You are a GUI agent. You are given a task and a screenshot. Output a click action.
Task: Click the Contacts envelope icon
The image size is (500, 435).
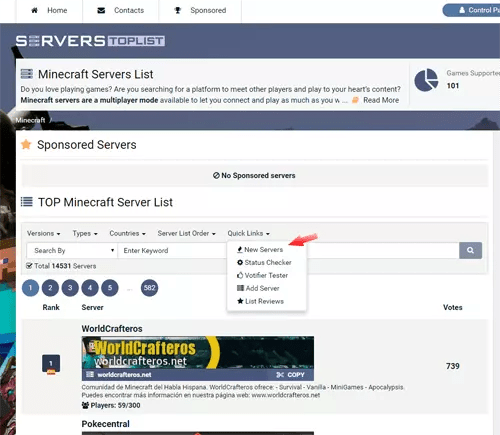point(101,11)
